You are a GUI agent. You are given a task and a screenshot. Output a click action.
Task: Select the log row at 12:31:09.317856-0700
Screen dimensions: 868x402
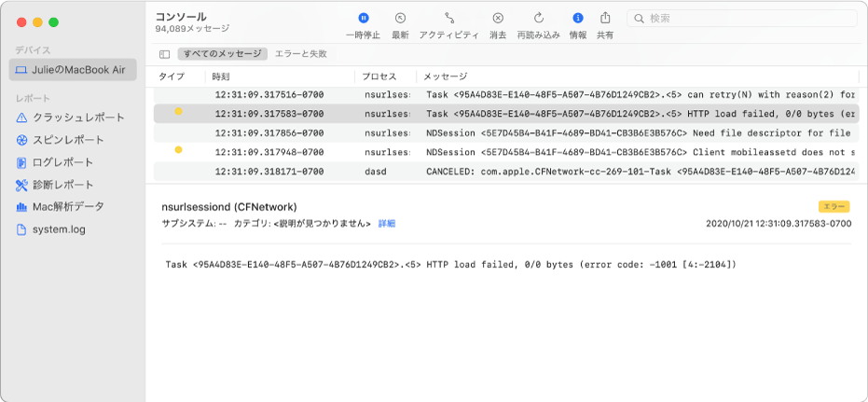coord(506,132)
